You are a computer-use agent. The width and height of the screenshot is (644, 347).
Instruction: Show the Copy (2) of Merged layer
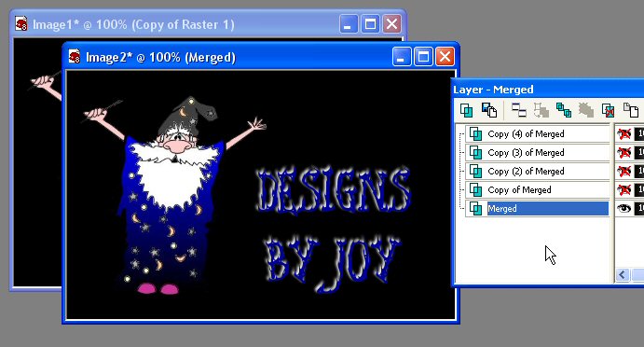click(x=623, y=171)
